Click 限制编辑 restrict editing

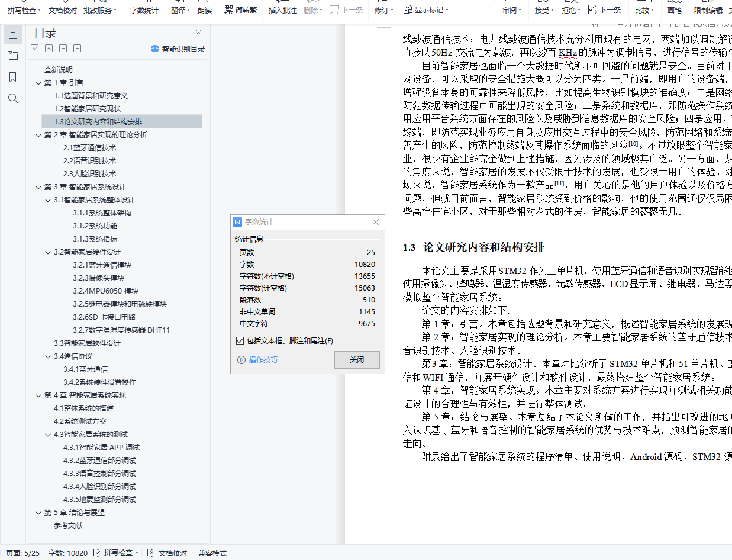708,10
